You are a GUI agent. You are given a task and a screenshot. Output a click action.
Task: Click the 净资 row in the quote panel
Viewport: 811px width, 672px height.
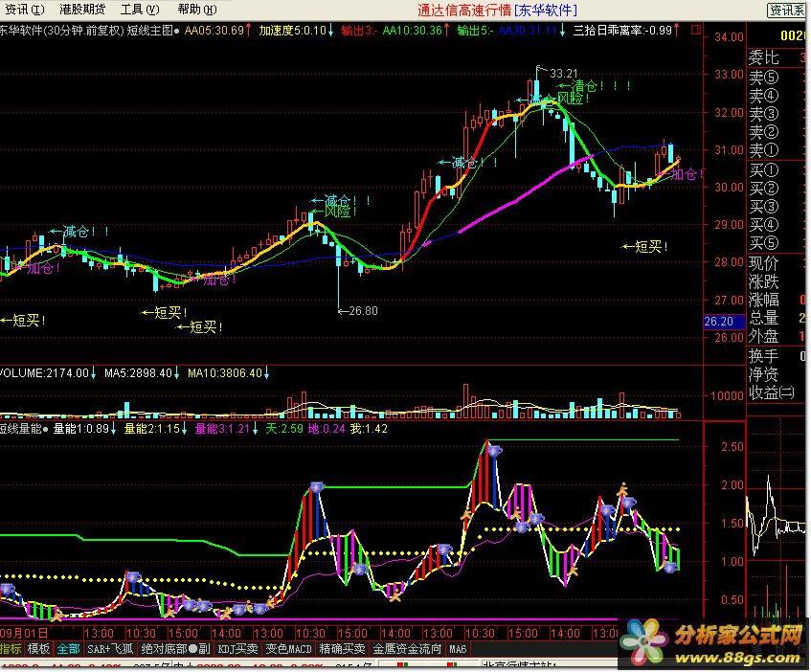[x=777, y=374]
